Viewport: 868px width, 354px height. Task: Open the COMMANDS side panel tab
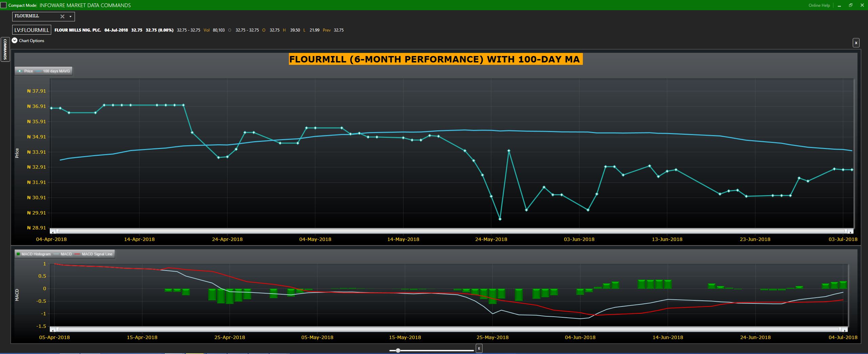5,49
